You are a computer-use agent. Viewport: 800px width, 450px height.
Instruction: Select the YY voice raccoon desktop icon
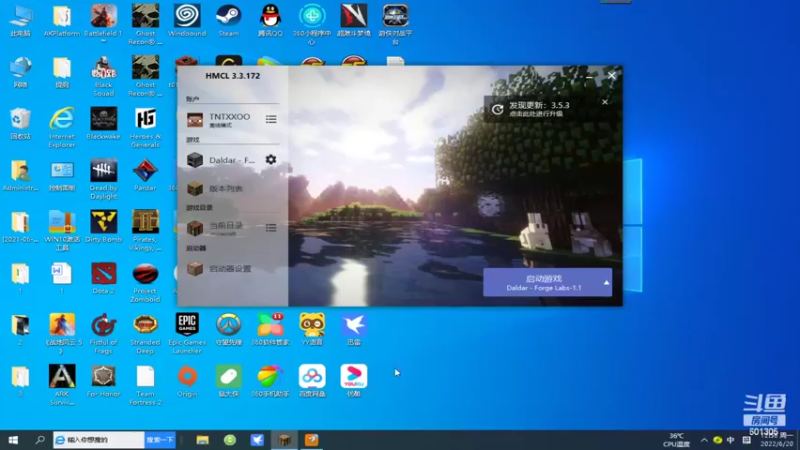pos(312,330)
